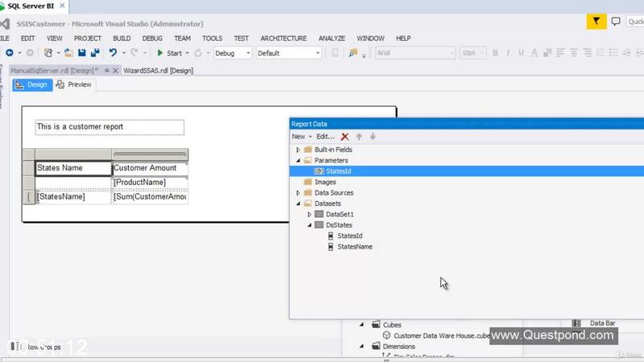Select the [ProductName] cell
This screenshot has width=644, height=362.
click(x=150, y=183)
